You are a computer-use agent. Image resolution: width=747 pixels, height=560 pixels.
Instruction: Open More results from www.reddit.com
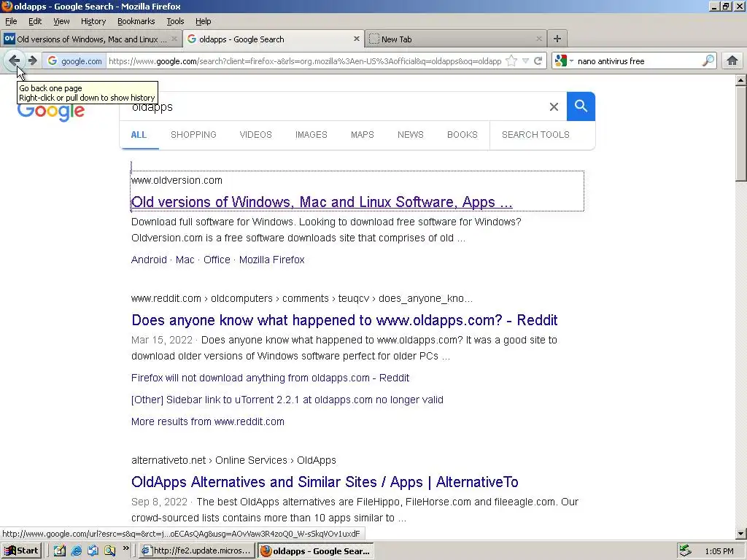tap(208, 421)
